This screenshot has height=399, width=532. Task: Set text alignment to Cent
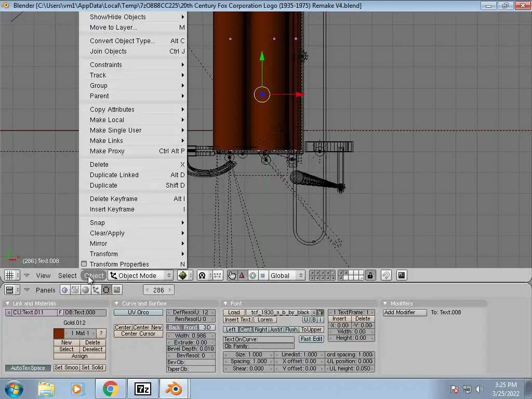coord(245,329)
